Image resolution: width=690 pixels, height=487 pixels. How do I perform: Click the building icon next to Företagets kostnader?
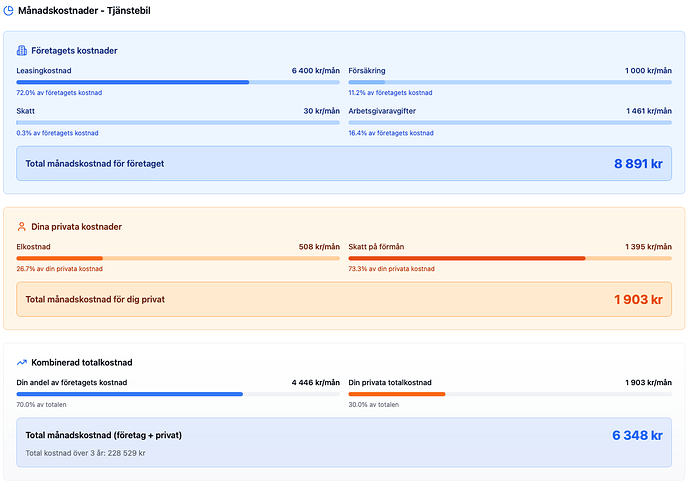22,50
